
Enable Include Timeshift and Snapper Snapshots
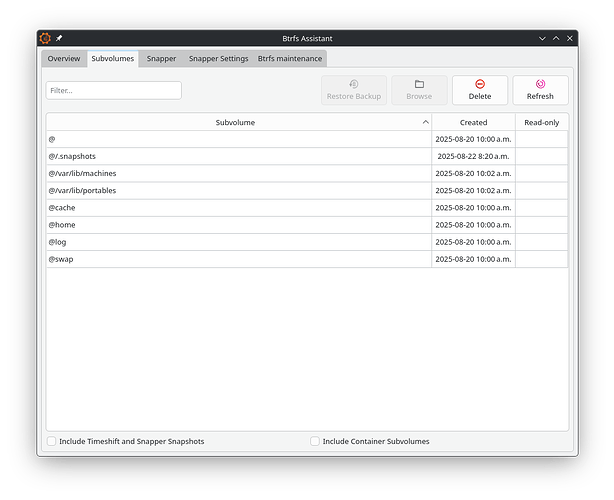point(52,441)
